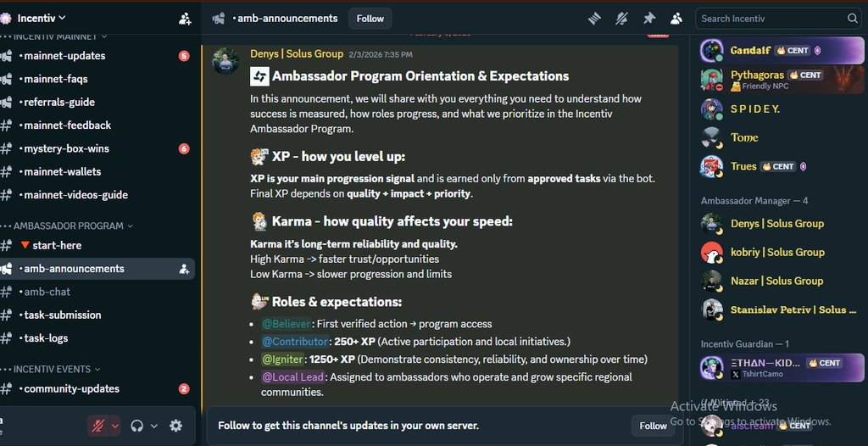Toggle the member list icon
The height and width of the screenshot is (446, 868).
click(x=676, y=19)
